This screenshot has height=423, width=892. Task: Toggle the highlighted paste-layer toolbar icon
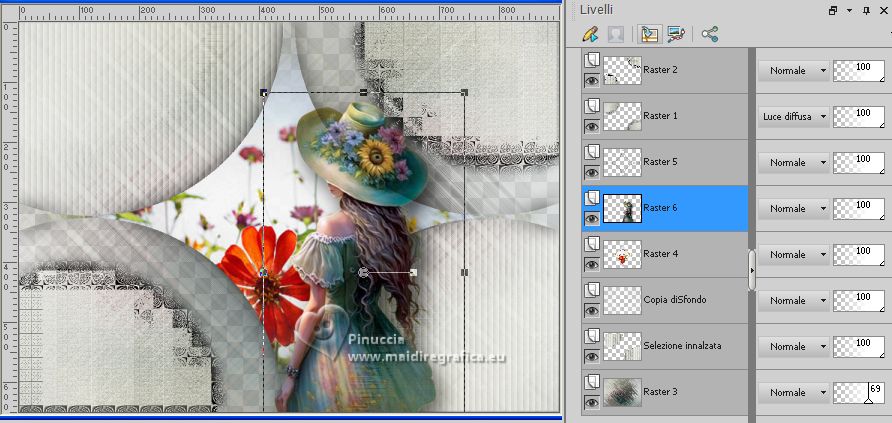pos(649,34)
